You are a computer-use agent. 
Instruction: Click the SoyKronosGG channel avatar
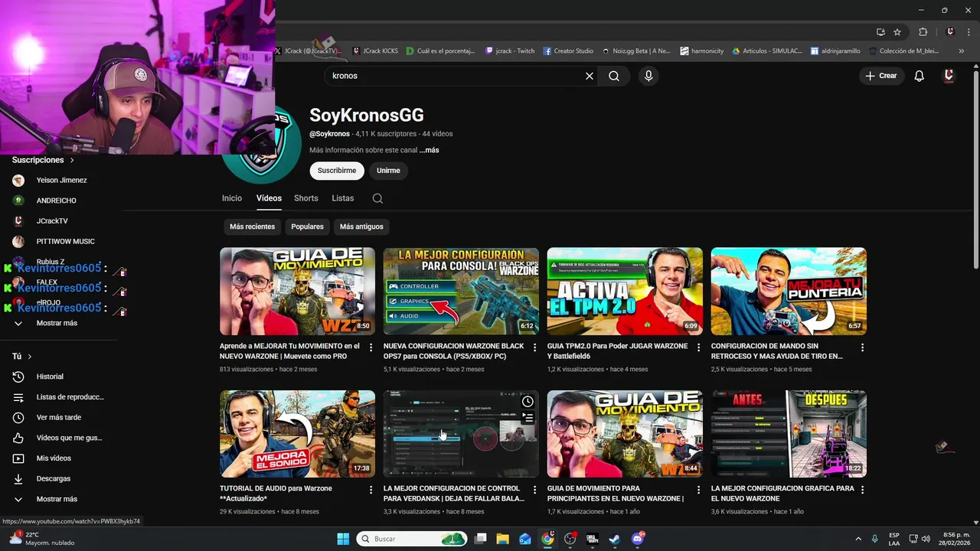[262, 145]
